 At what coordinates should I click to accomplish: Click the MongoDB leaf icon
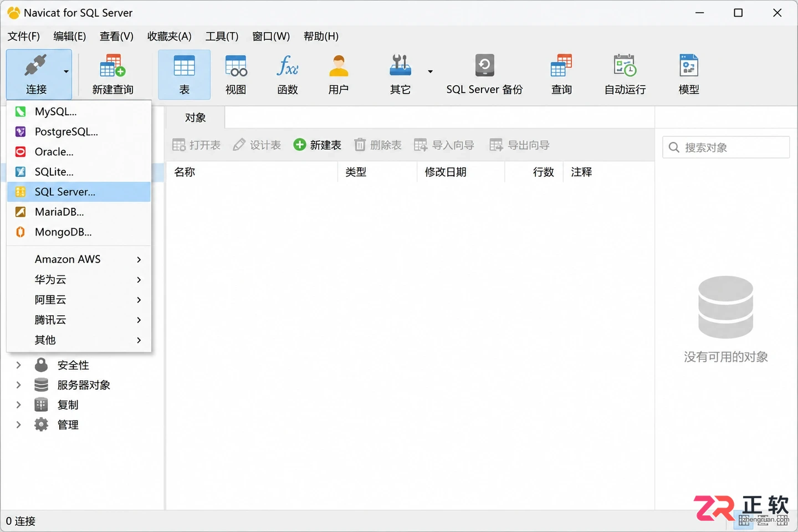coord(21,232)
